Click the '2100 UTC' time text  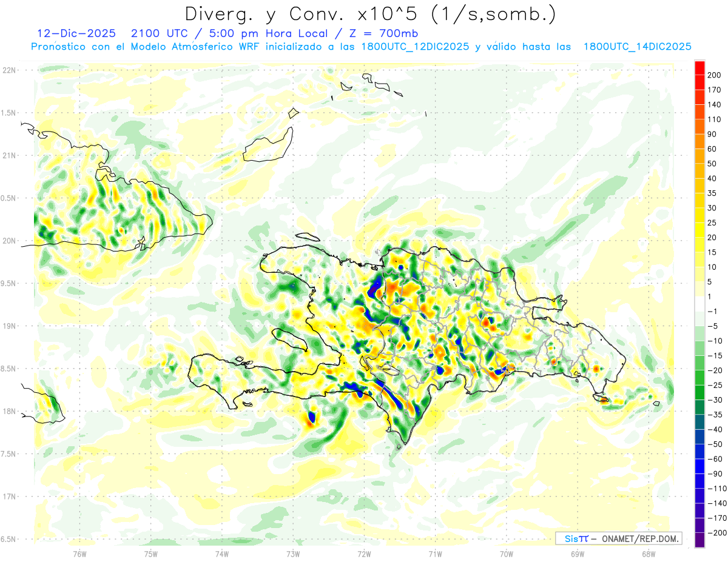159,33
